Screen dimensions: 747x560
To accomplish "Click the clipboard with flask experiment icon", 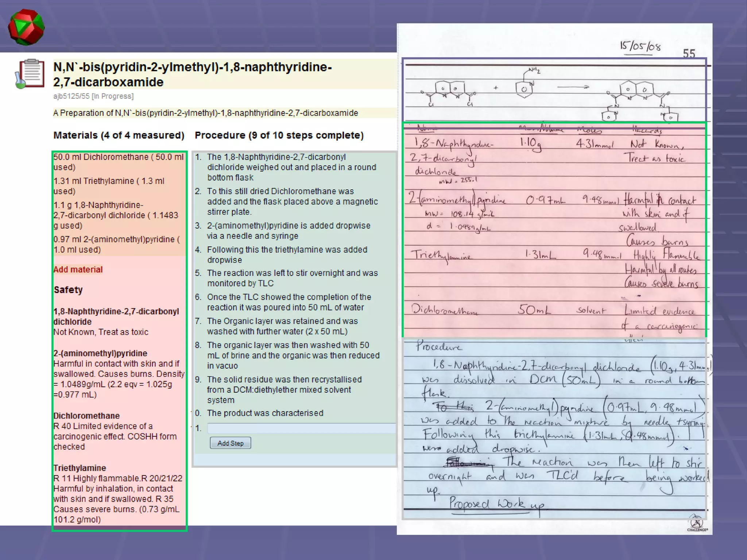I will click(x=30, y=74).
